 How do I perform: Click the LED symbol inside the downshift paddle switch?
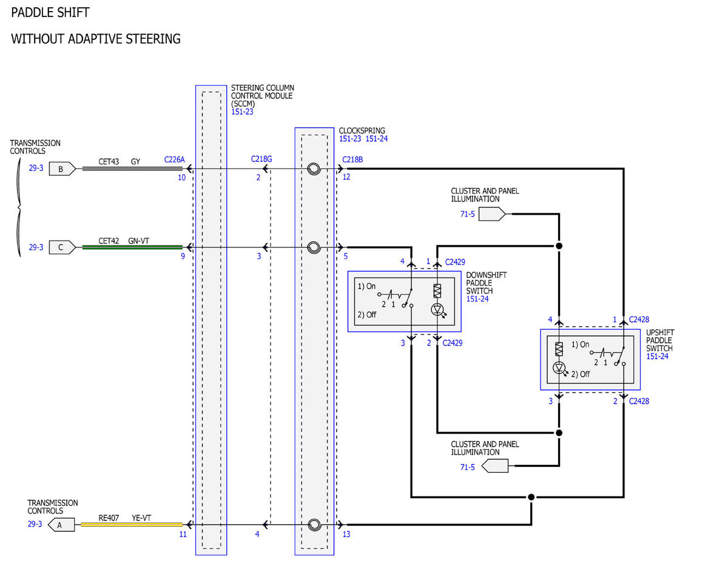pyautogui.click(x=437, y=310)
